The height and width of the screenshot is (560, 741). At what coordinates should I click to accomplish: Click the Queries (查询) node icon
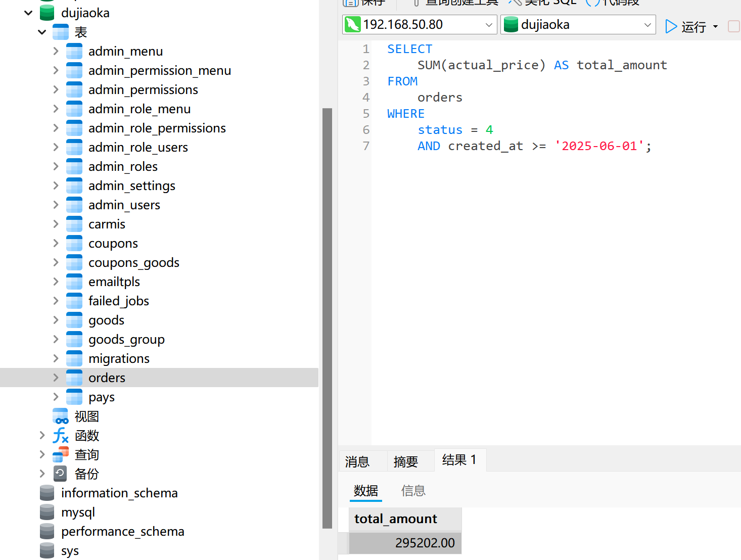point(60,455)
